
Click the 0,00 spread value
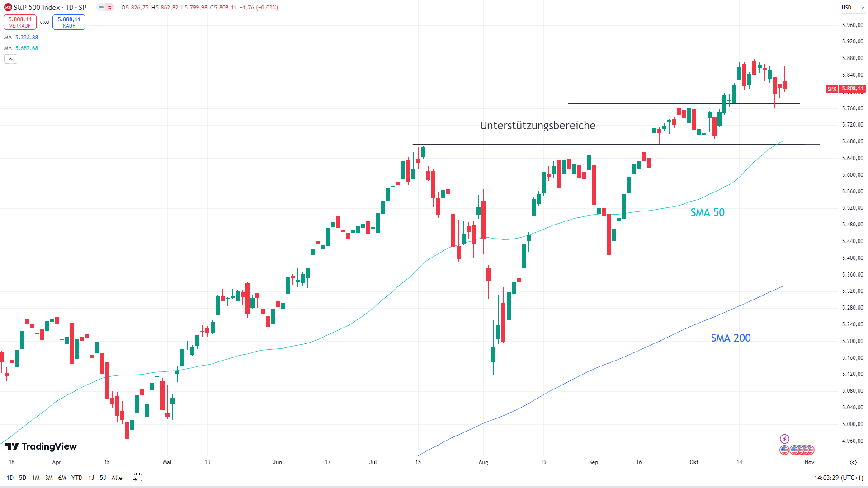44,22
